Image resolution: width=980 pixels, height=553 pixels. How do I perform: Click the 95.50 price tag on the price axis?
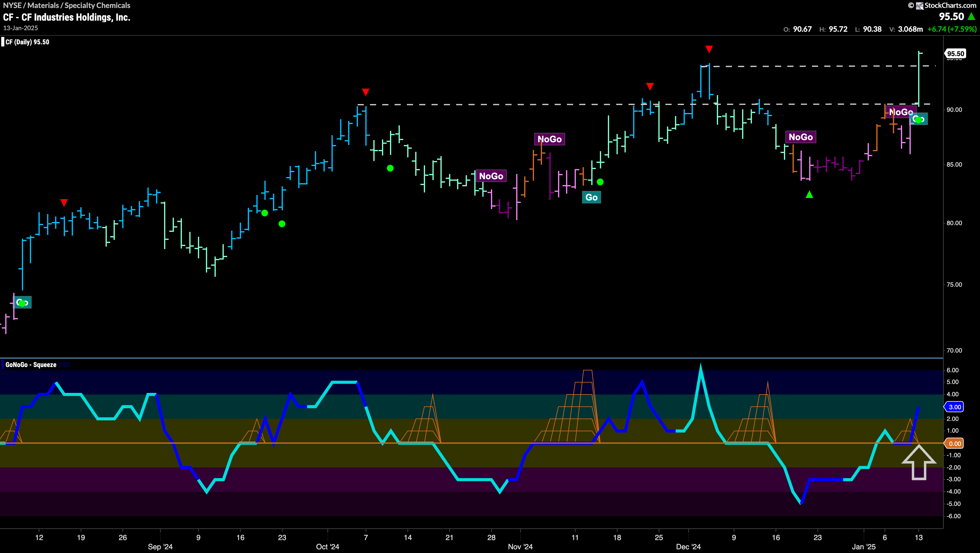pos(955,54)
